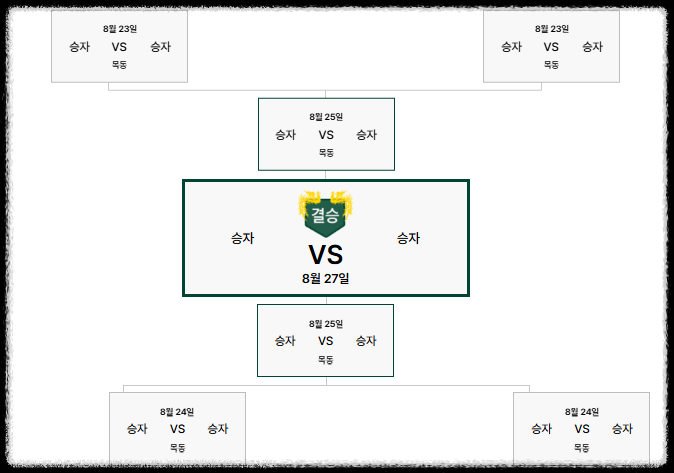Open the upper 8월 25일 semifinal card
The image size is (674, 473).
[326, 134]
